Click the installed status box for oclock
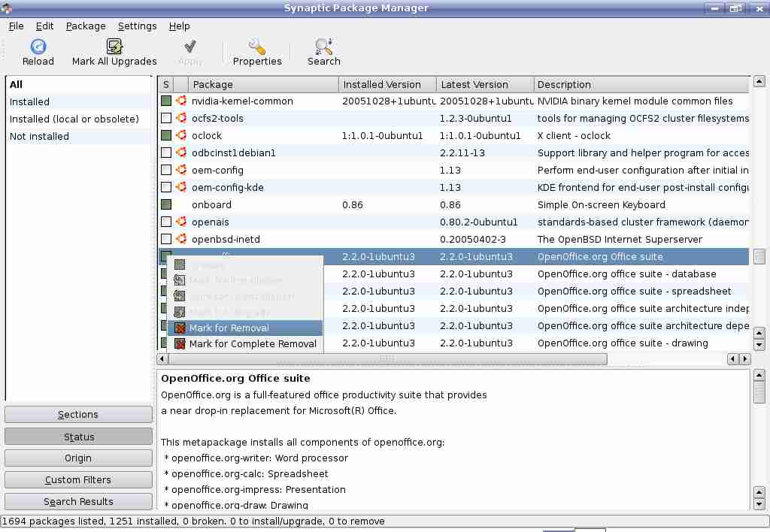This screenshot has width=770, height=532. 166,135
